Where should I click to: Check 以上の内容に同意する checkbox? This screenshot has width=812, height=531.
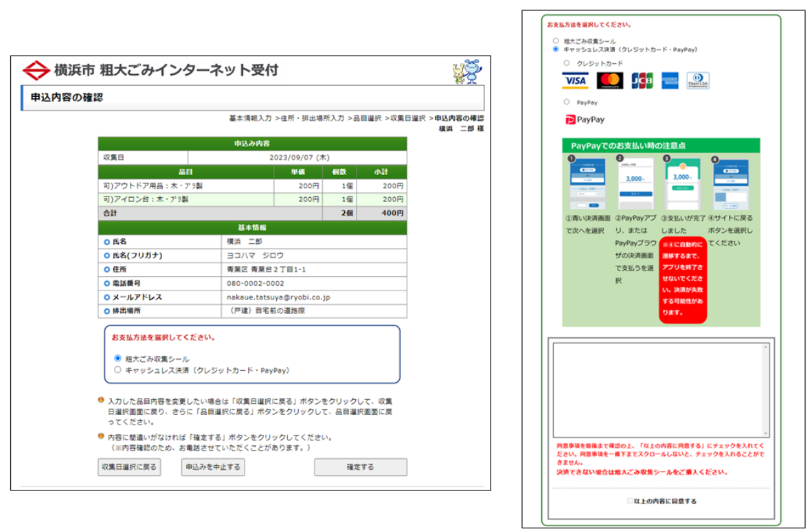pos(630,501)
